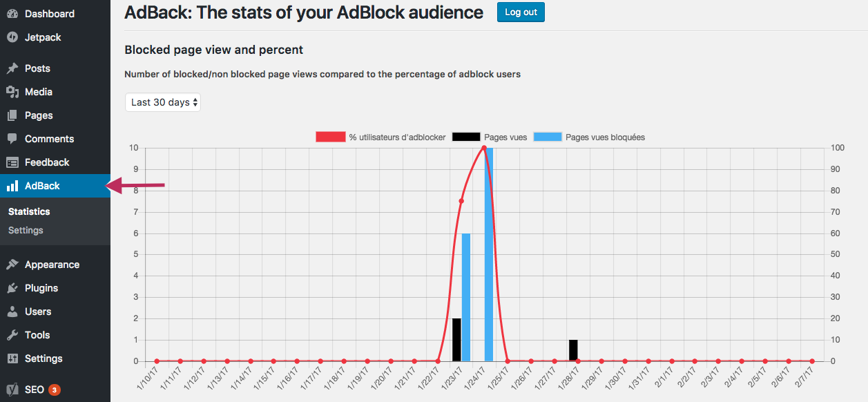
Task: Click the Comments speech bubble icon
Action: tap(12, 139)
